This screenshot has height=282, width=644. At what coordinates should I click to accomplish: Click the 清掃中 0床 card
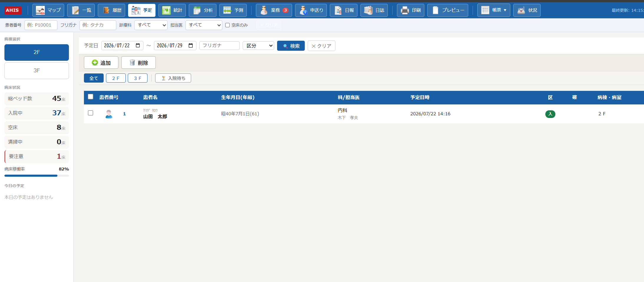point(37,142)
